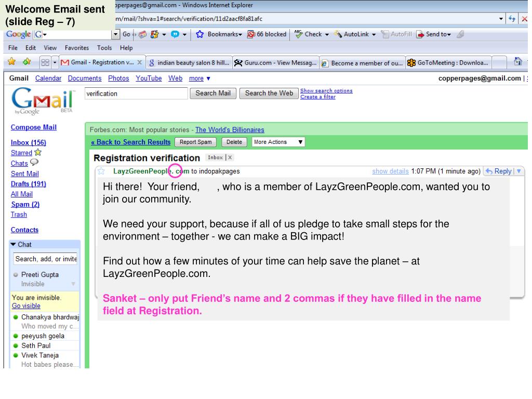Click the 66 blocked popup blocker icon
The width and height of the screenshot is (532, 399).
(x=251, y=34)
